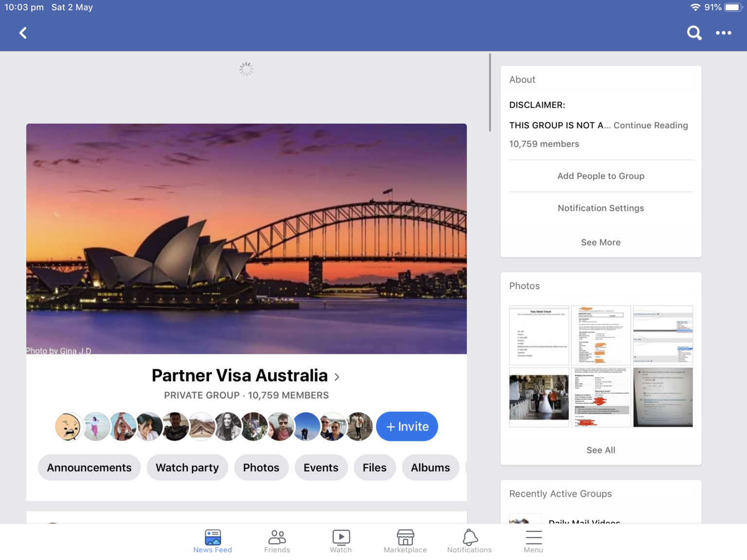Screen dimensions: 747x560
Task: Tap the cartoon face member avatar
Action: pos(69,426)
